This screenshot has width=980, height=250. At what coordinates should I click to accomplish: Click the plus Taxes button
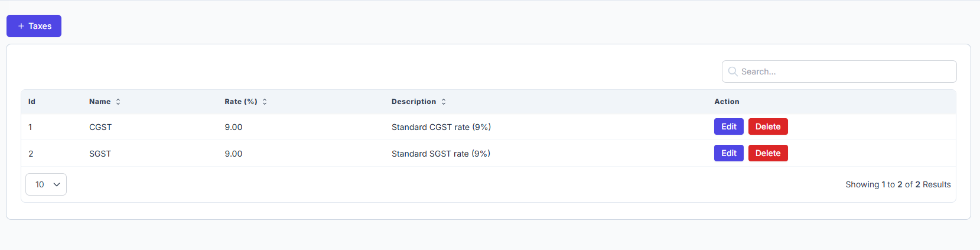pyautogui.click(x=34, y=26)
